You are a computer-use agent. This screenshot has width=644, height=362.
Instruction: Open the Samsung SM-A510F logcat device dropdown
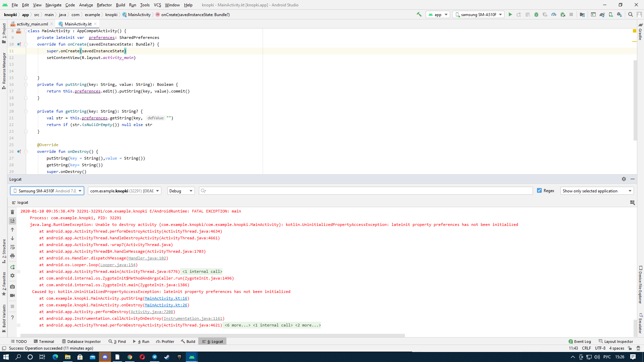coord(47,191)
